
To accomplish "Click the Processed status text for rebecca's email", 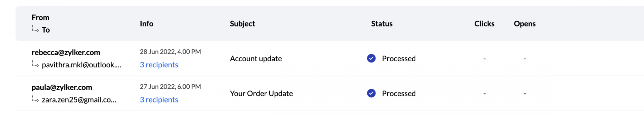I will pyautogui.click(x=399, y=58).
